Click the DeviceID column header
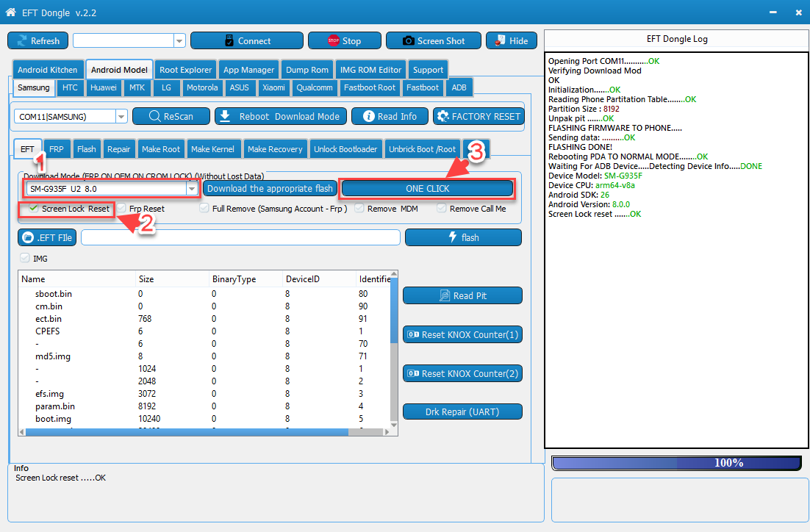This screenshot has height=532, width=810. 319,279
